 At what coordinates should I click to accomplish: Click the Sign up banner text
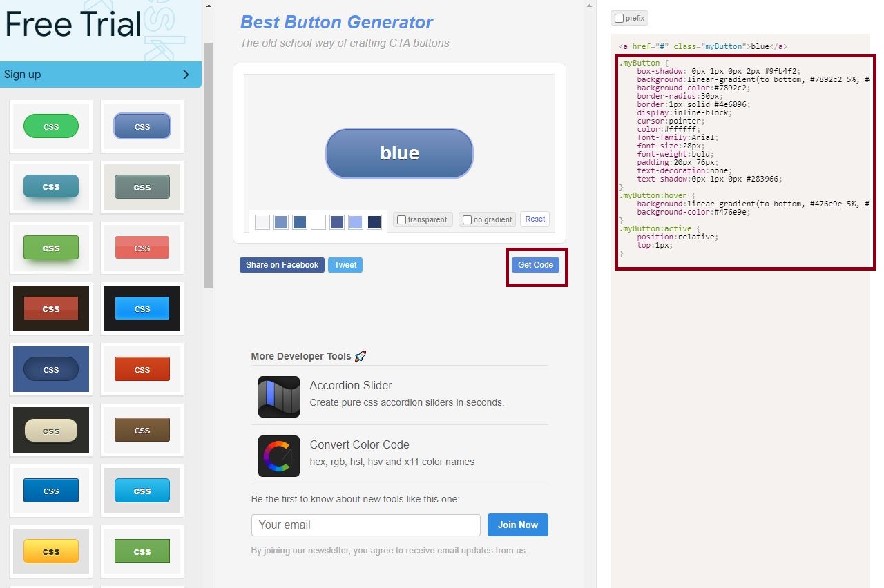[22, 75]
